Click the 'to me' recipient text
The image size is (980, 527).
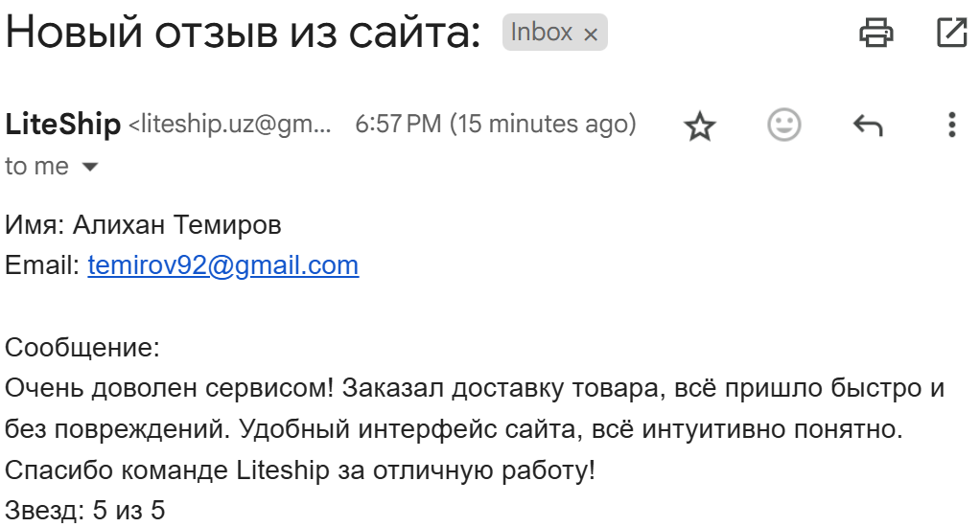[x=36, y=167]
